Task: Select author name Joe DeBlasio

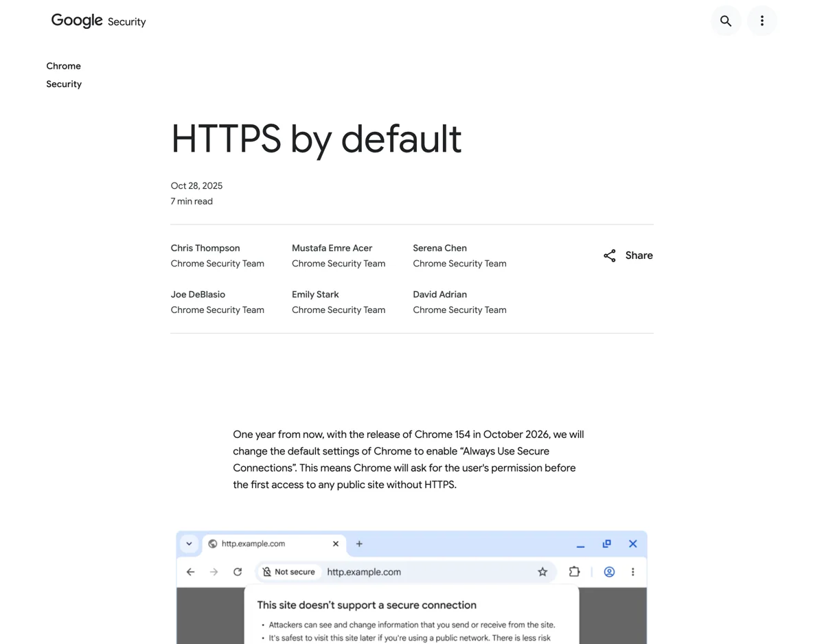Action: [x=198, y=295]
